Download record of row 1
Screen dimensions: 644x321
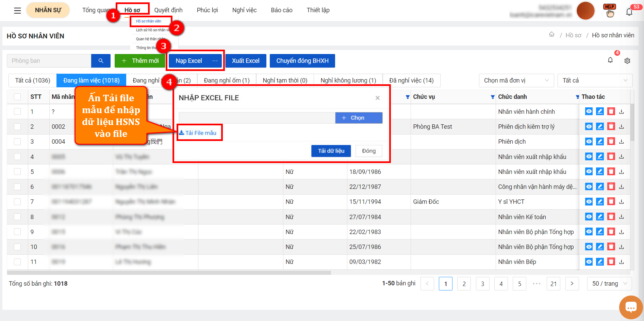point(622,111)
